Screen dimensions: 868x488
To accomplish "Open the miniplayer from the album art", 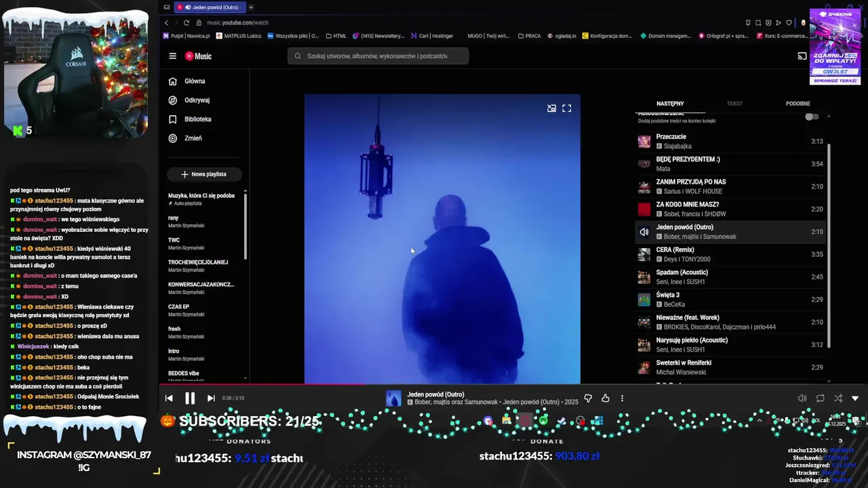I will pyautogui.click(x=551, y=108).
